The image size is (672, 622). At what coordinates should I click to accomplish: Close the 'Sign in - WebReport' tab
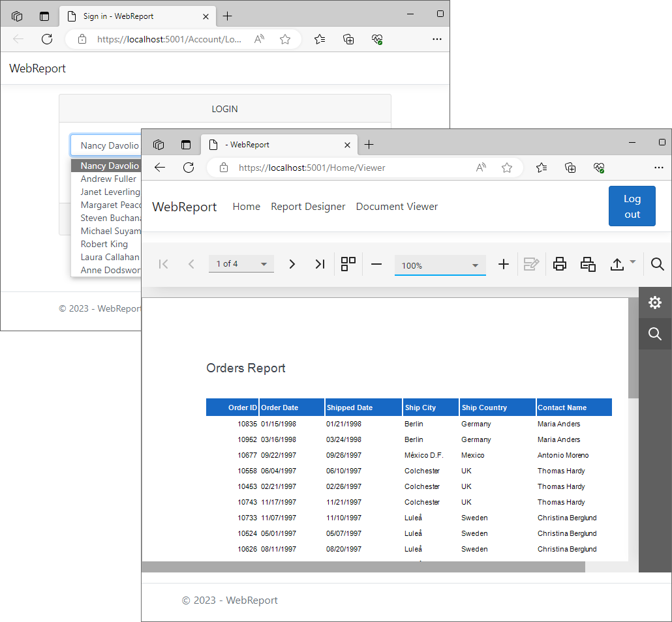tap(206, 17)
